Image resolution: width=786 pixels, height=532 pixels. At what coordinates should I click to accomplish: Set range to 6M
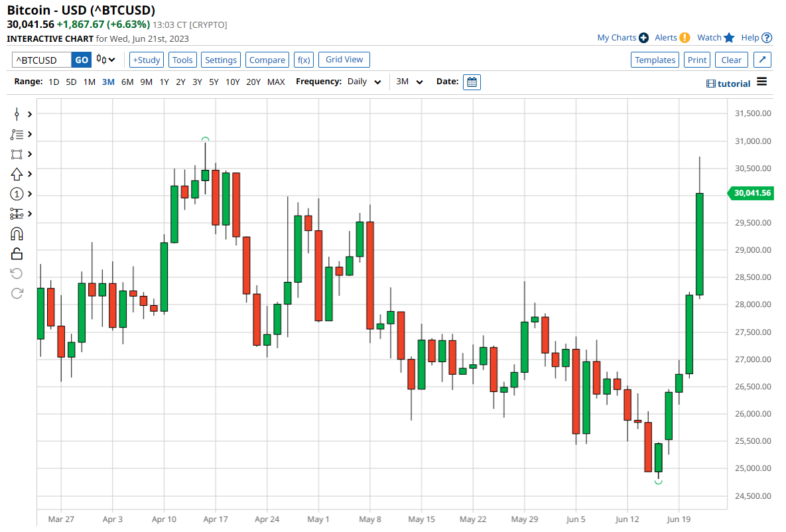pyautogui.click(x=127, y=82)
